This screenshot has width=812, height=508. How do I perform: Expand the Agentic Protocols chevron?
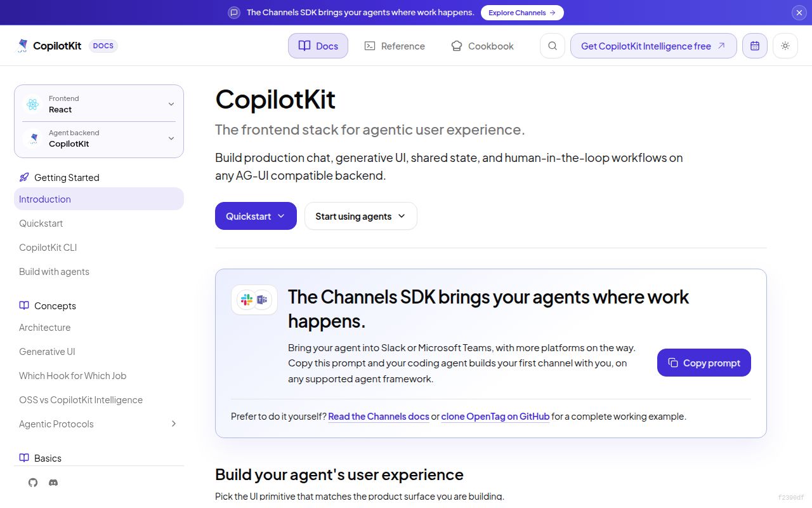[174, 424]
